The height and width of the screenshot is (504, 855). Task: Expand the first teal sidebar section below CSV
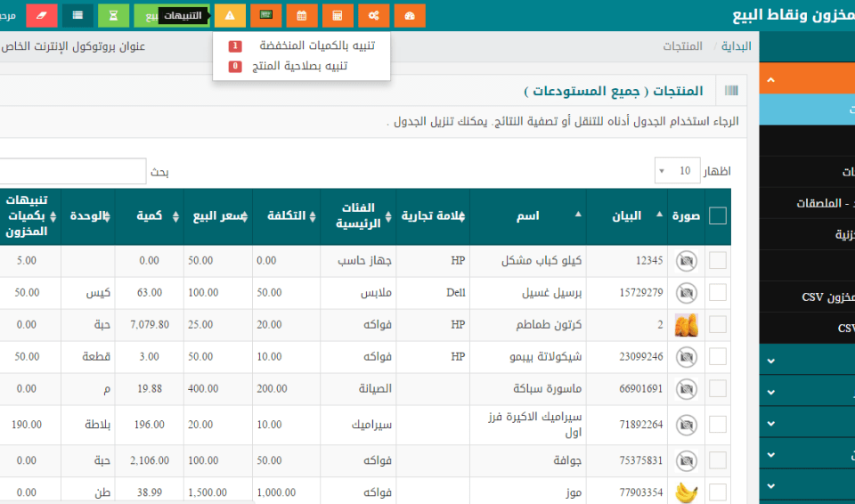770,361
